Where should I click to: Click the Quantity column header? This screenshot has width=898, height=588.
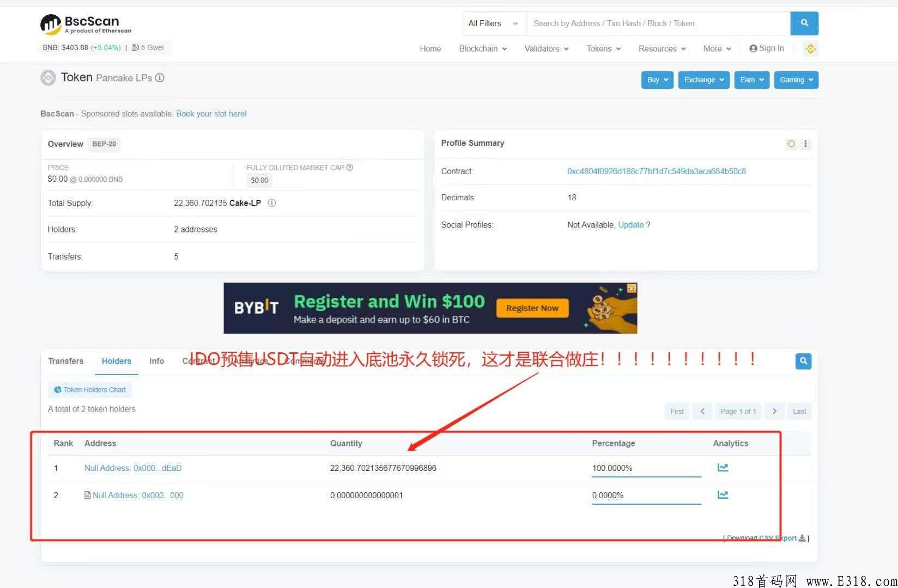pyautogui.click(x=346, y=444)
